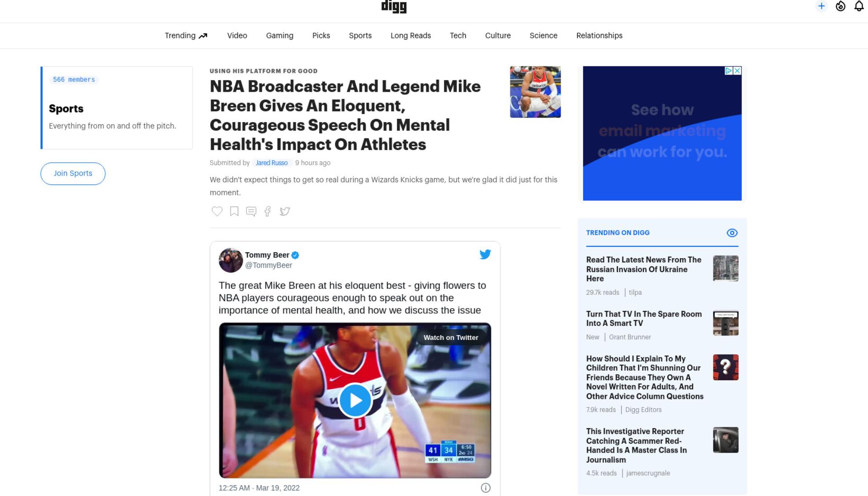Share the article via Twitter icon
The width and height of the screenshot is (868, 496).
[285, 211]
